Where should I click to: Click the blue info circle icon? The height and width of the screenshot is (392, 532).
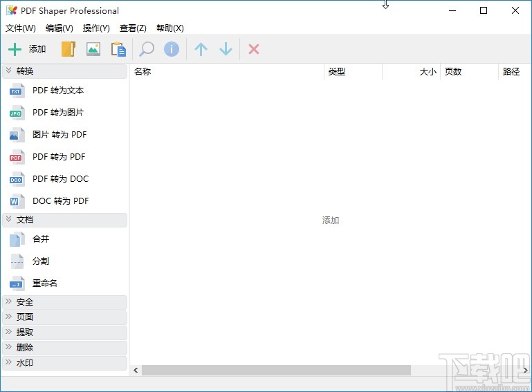pyautogui.click(x=172, y=49)
